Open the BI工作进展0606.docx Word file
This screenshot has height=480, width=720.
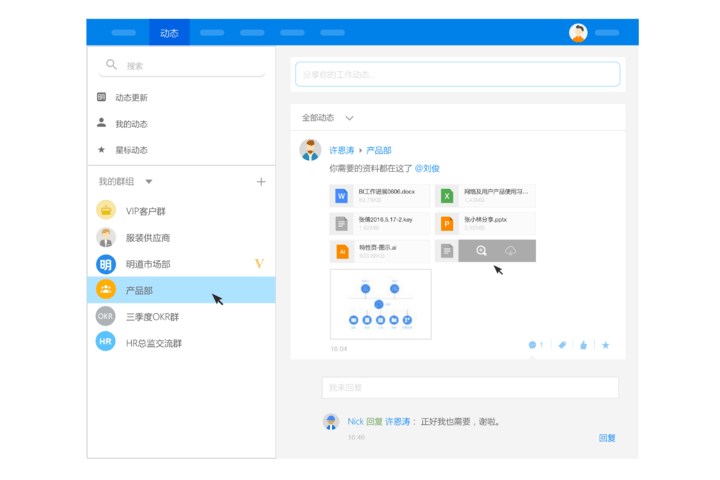(x=380, y=195)
